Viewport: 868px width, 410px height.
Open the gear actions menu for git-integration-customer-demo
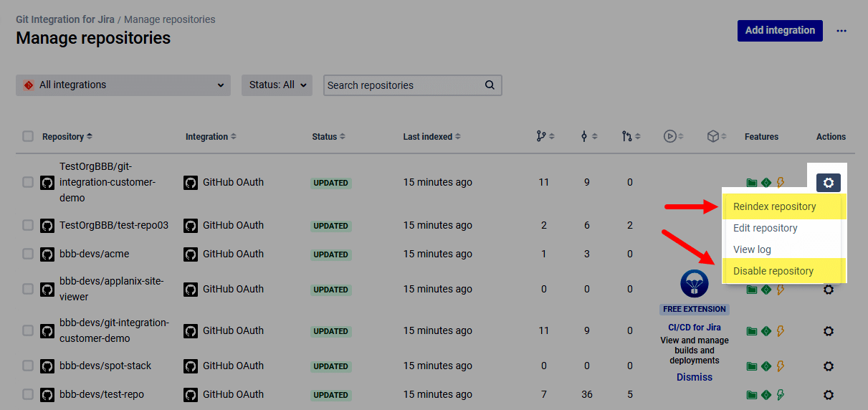[x=829, y=183]
